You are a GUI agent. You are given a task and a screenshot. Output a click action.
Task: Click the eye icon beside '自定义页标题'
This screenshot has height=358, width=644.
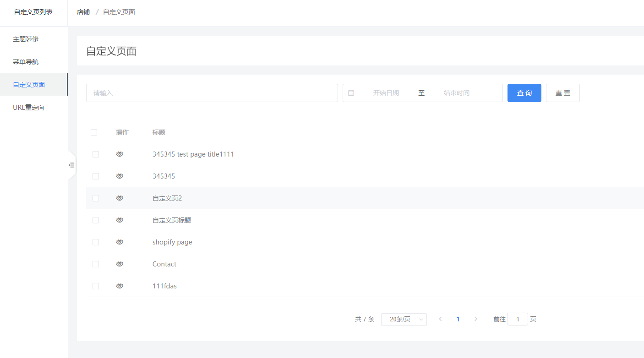point(120,220)
